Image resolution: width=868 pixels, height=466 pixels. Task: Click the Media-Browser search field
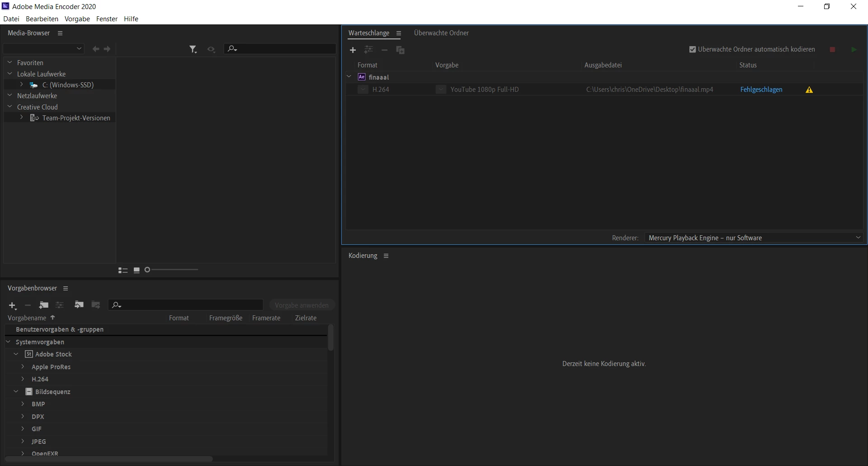(280, 48)
